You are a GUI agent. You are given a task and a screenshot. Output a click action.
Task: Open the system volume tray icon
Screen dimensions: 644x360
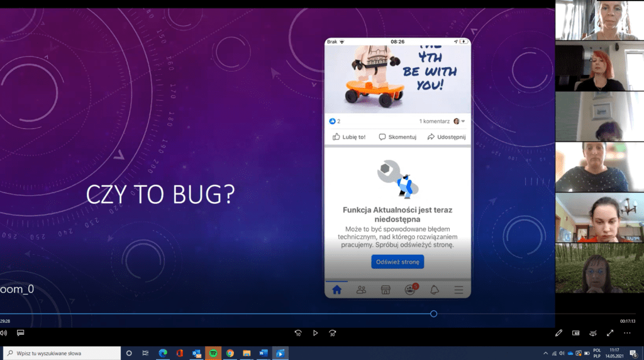pyautogui.click(x=562, y=353)
